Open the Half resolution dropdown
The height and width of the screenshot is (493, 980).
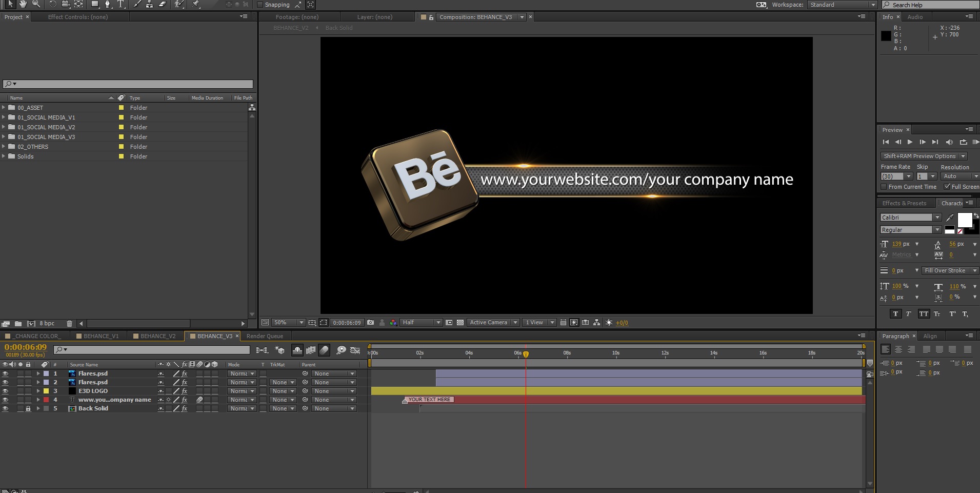(421, 323)
